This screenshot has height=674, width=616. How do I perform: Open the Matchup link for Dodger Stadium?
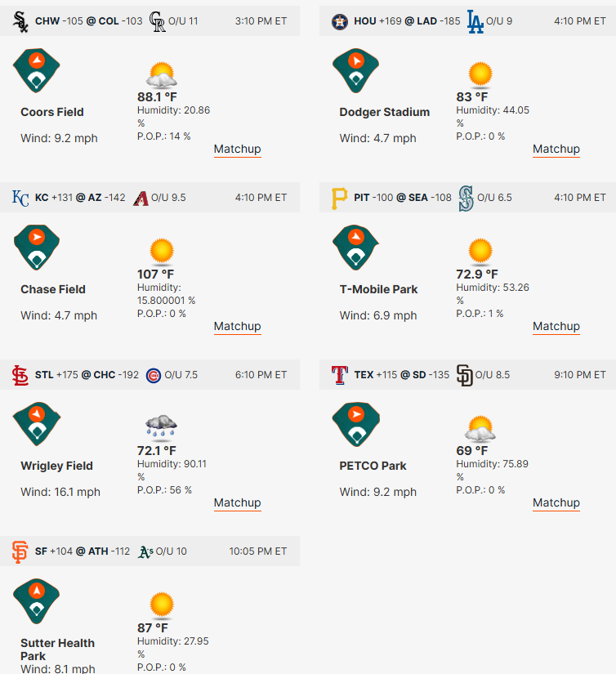556,150
